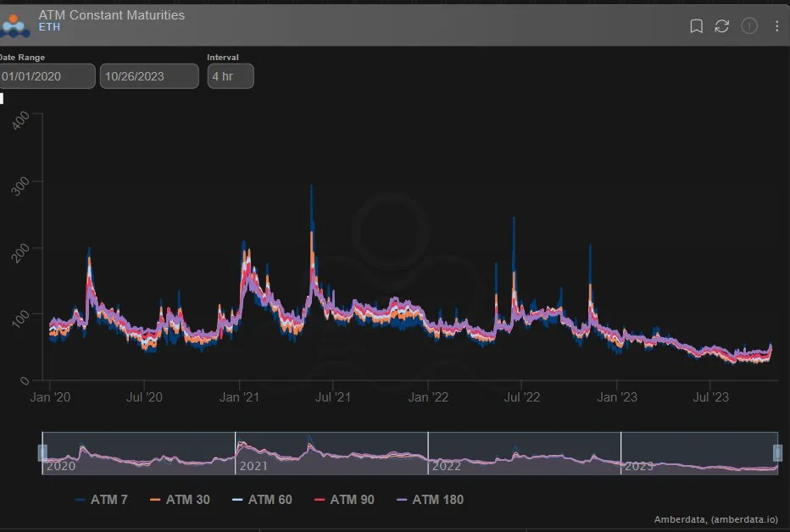
Task: Toggle the ATM 60 series in legend
Action: pos(262,499)
